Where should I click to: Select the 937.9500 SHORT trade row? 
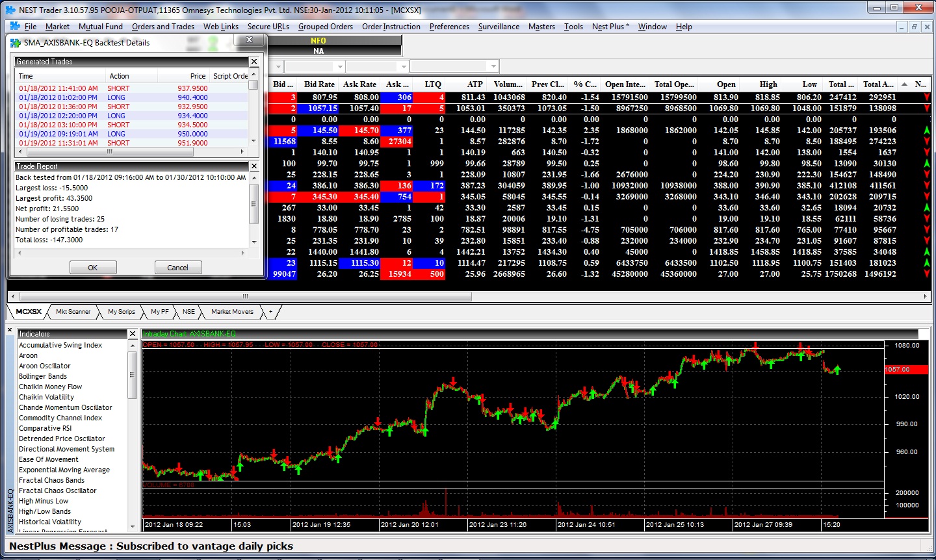tap(132, 88)
